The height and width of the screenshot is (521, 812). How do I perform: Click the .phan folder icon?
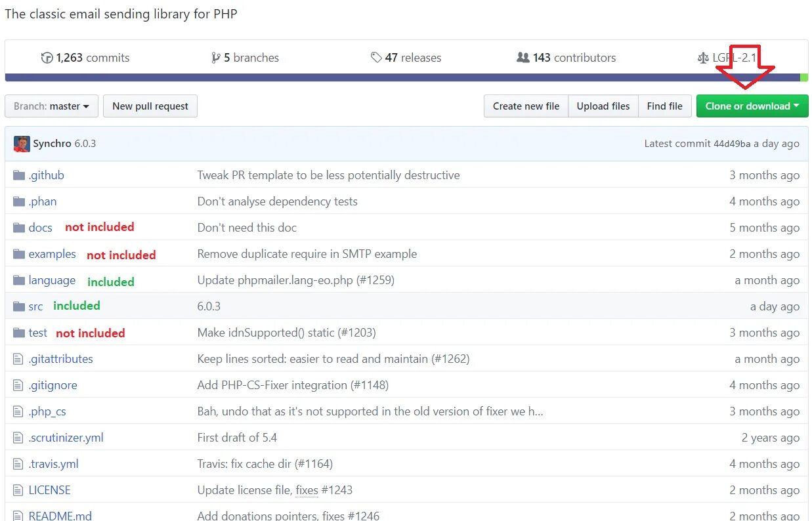pos(18,201)
